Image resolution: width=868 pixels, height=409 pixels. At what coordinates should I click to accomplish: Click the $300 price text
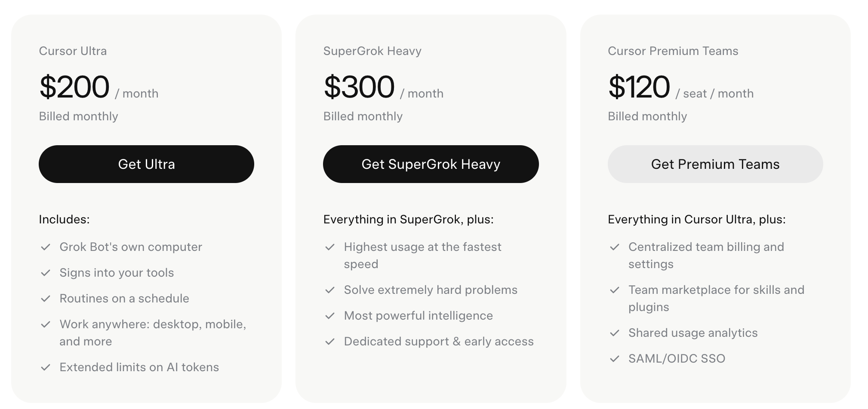359,87
